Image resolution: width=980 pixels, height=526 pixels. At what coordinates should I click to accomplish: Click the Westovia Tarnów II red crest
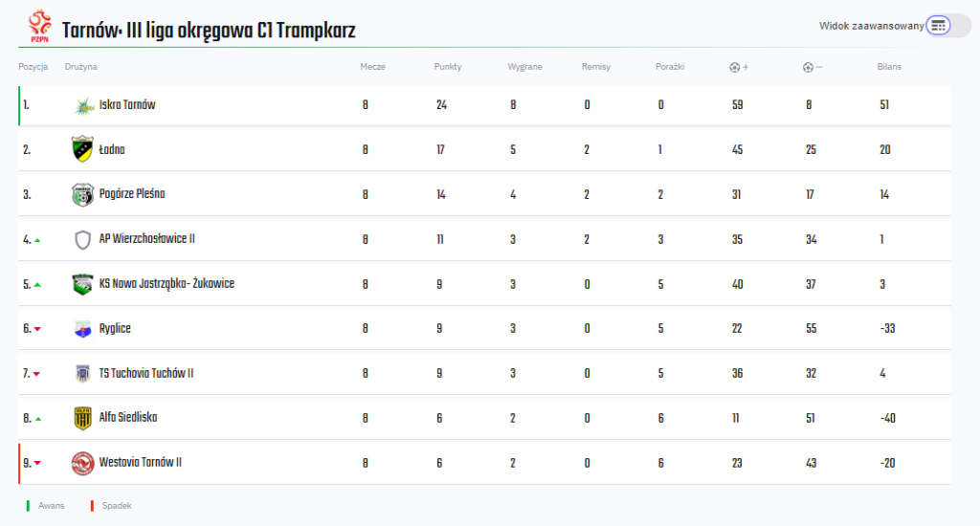[82, 463]
